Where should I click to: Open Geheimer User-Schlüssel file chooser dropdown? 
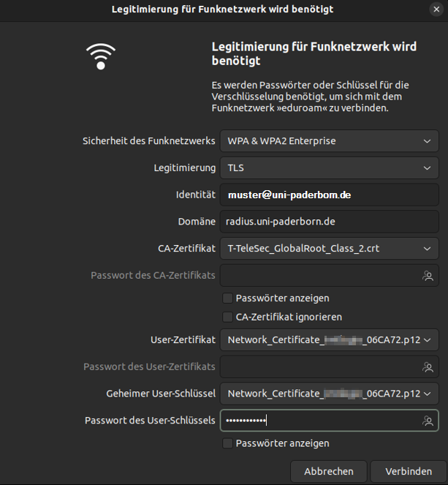click(x=329, y=394)
